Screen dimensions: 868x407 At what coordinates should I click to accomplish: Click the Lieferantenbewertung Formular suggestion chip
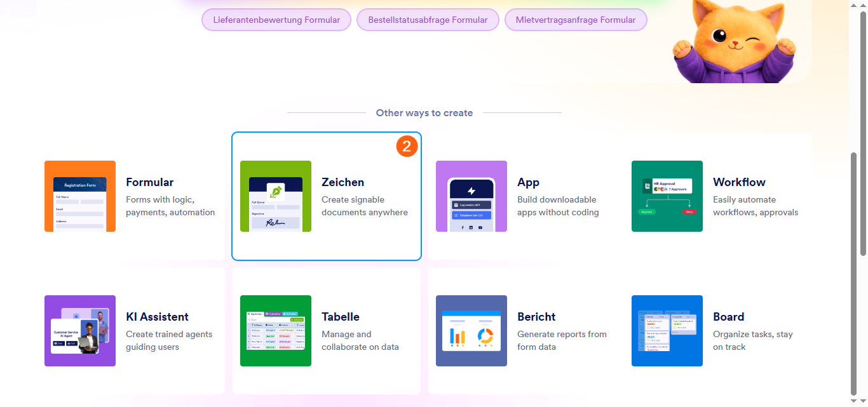[276, 20]
